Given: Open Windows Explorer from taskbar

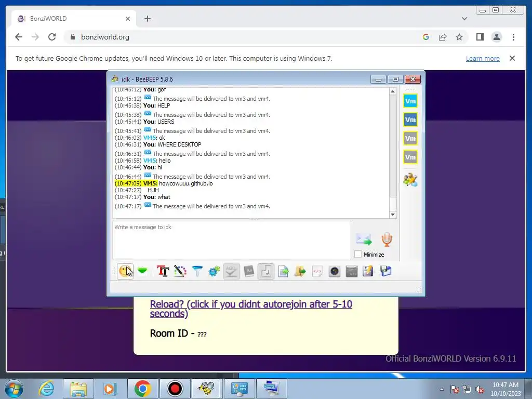Looking at the screenshot, I should click(x=78, y=389).
